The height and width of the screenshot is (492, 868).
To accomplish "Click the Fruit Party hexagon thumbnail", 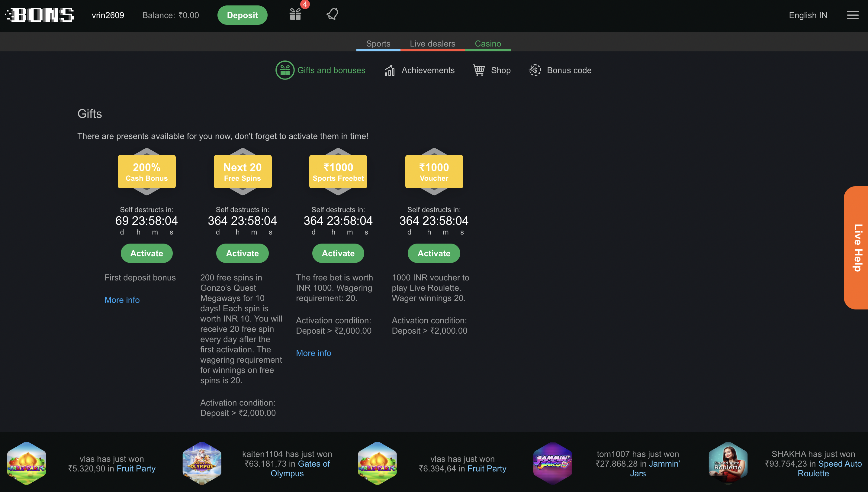I will 26,463.
